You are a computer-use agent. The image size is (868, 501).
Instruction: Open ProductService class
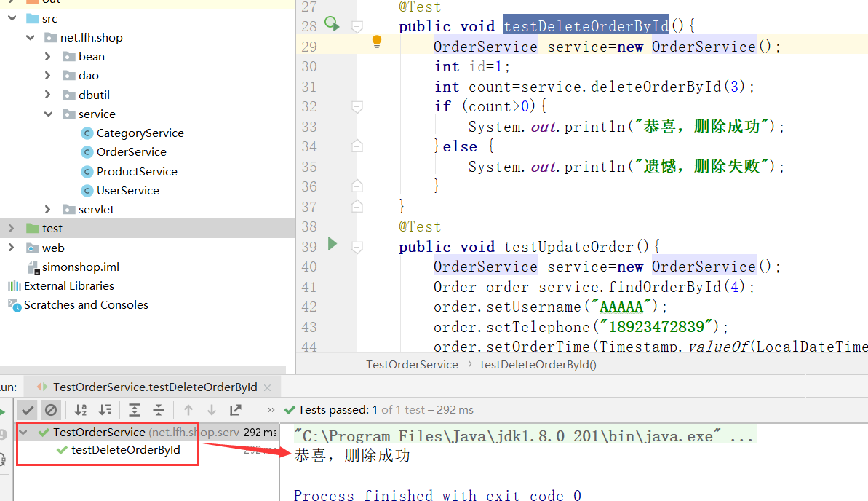(137, 171)
